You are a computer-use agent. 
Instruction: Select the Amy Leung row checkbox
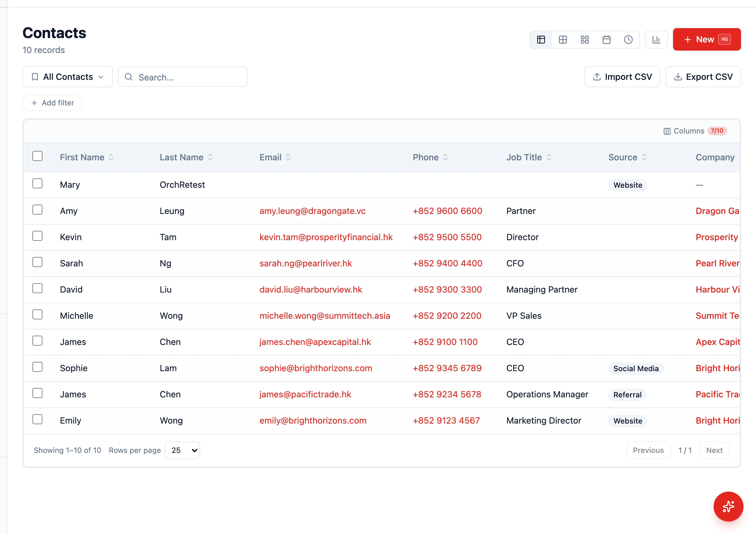(37, 210)
